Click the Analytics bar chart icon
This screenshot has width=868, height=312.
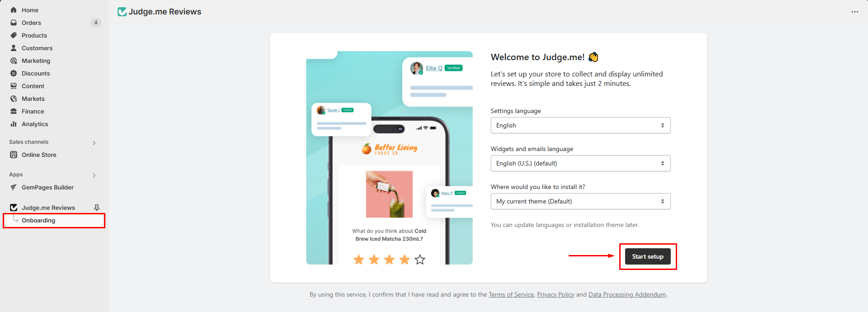click(x=14, y=124)
